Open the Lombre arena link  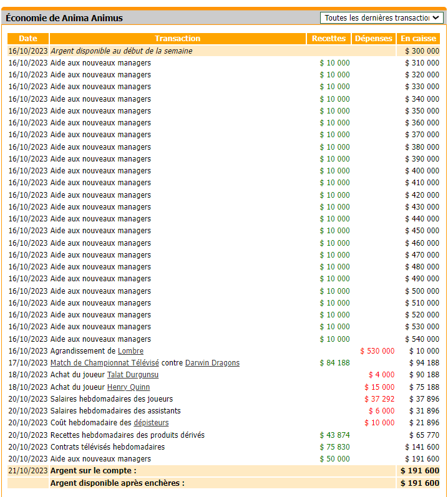[x=130, y=351]
